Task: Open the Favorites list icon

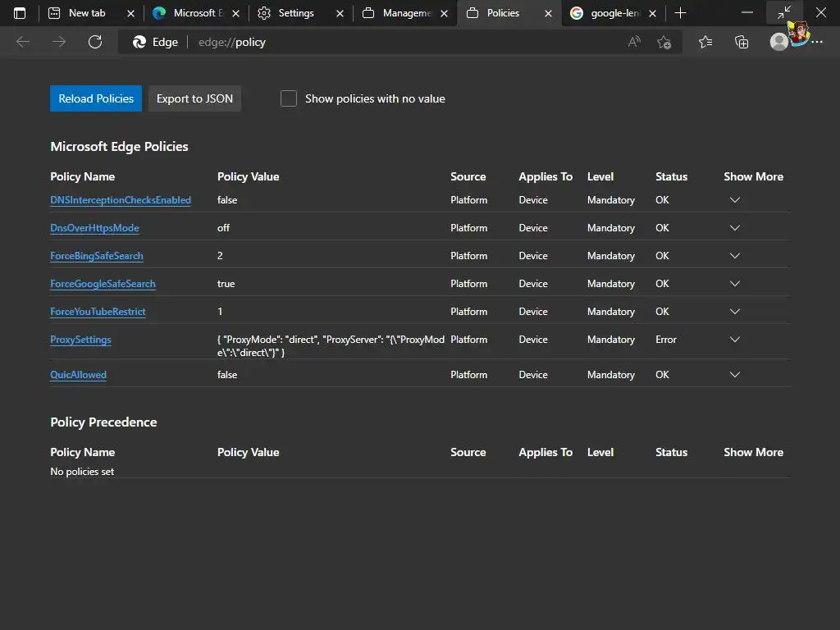Action: [x=705, y=42]
